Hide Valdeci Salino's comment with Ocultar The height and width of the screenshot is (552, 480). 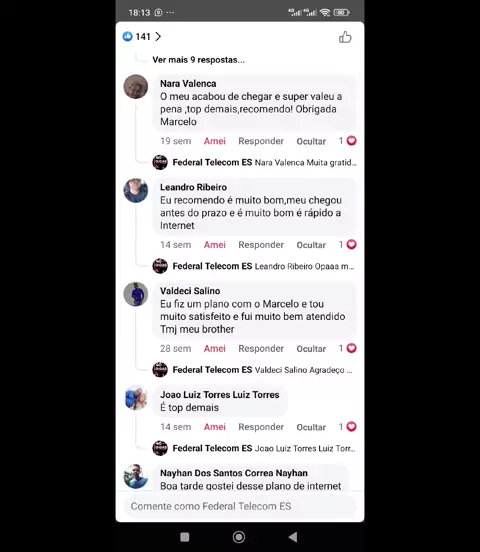(311, 349)
